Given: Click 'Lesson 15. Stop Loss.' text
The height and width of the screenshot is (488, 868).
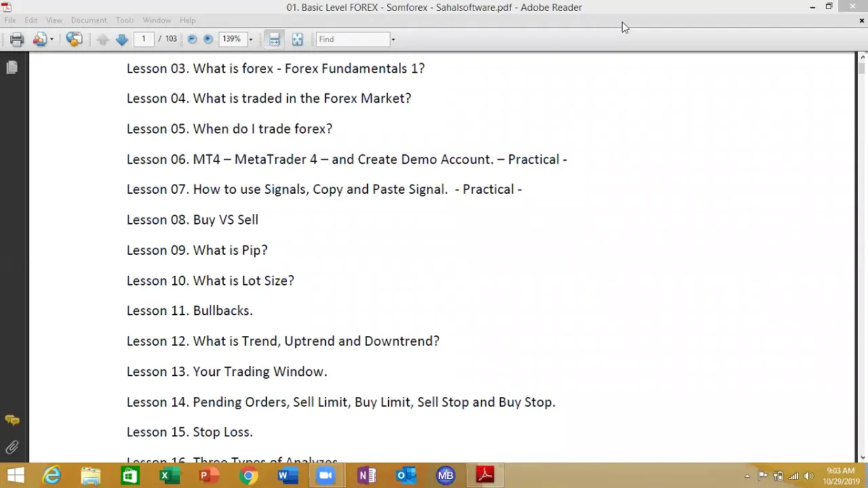Looking at the screenshot, I should tap(189, 432).
